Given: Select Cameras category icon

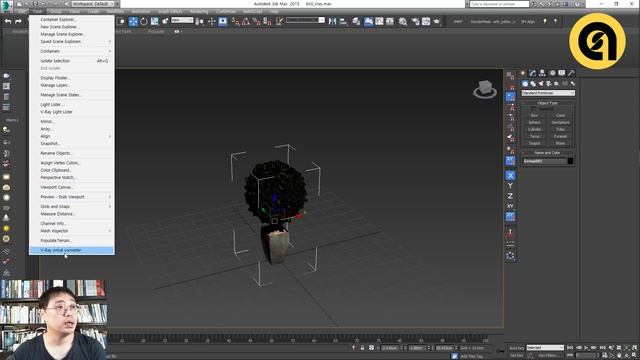Looking at the screenshot, I should (549, 84).
